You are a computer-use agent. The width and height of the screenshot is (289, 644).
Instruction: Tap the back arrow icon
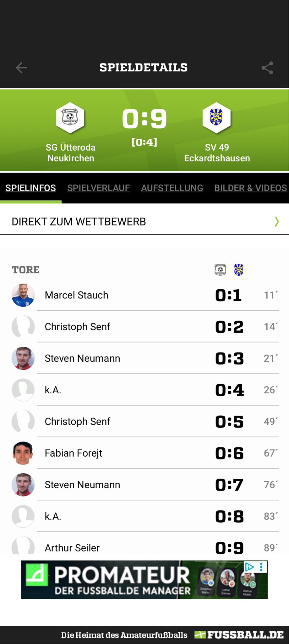[21, 68]
